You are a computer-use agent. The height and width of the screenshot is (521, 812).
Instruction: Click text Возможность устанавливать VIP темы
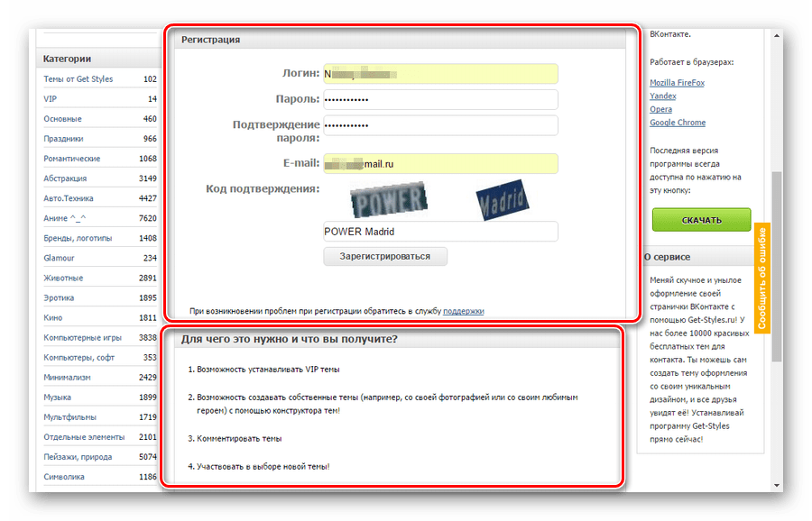(x=268, y=370)
